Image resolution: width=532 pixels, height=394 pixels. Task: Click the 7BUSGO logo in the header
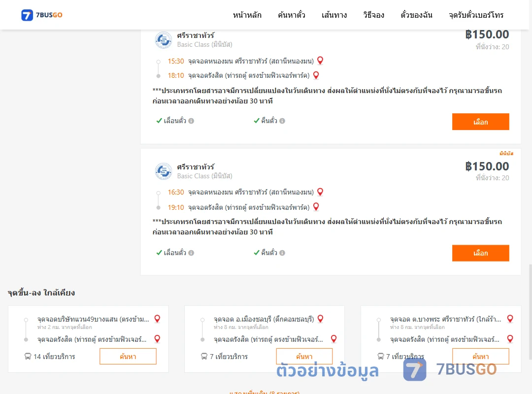tap(42, 15)
